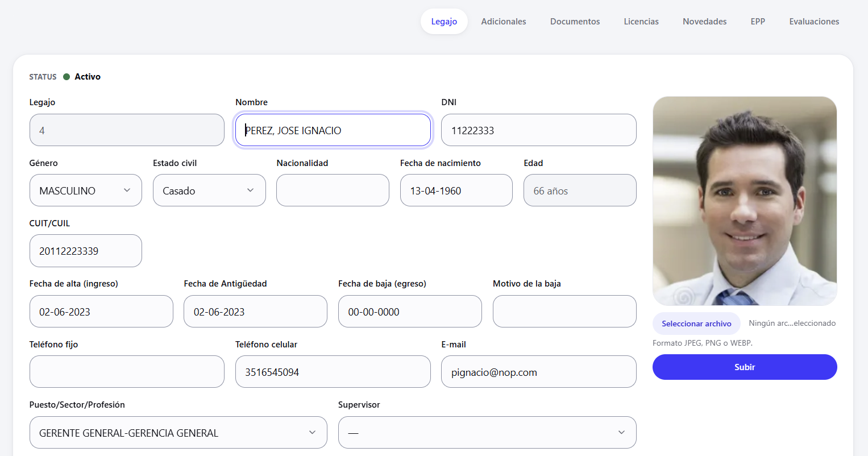Click the E-mail input field
This screenshot has height=456, width=868.
[539, 372]
